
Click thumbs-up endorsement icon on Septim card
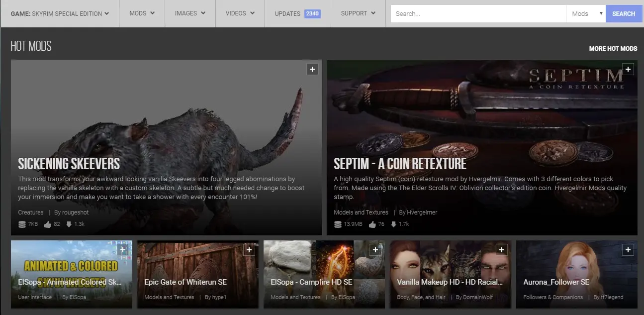372,224
